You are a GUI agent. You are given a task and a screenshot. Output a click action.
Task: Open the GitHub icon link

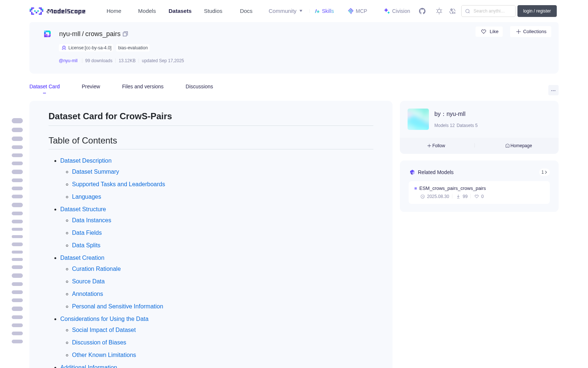click(422, 11)
